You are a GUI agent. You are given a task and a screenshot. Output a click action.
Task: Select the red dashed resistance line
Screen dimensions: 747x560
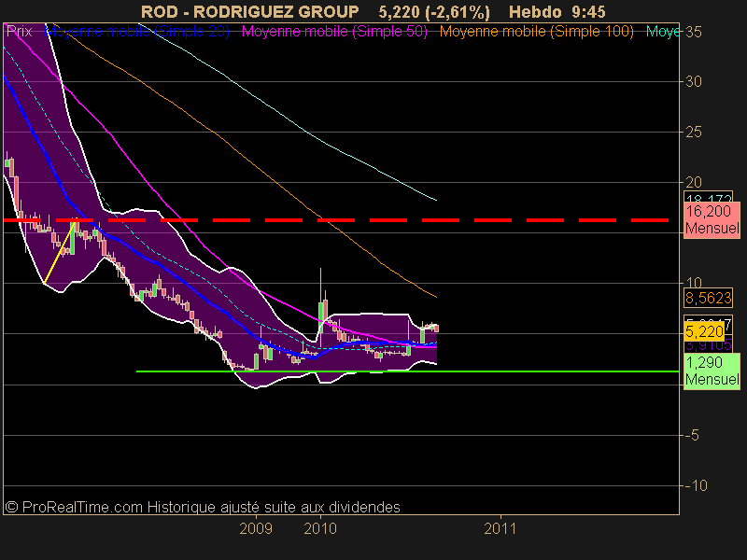point(336,220)
